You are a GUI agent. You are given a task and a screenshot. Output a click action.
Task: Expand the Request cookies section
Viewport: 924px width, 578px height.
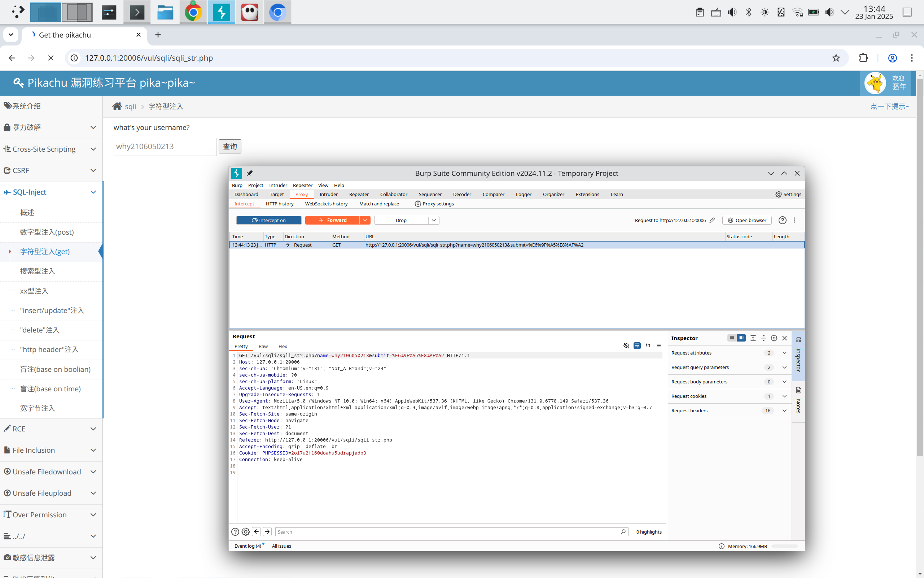pyautogui.click(x=784, y=396)
